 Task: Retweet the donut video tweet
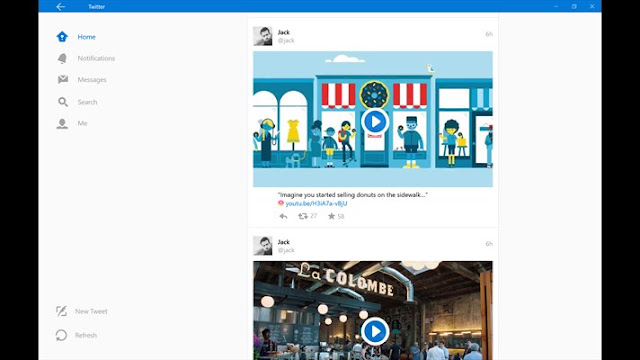pyautogui.click(x=303, y=216)
